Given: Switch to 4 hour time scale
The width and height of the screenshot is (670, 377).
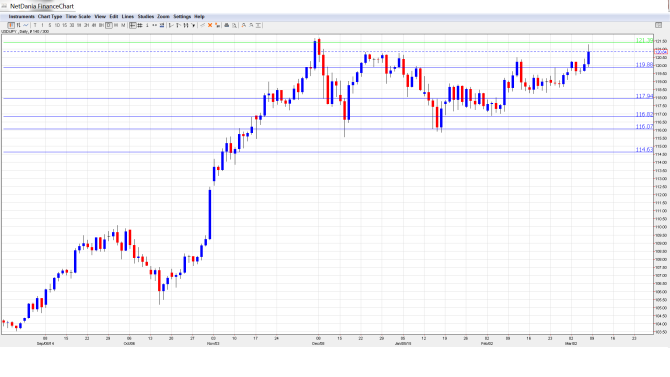Looking at the screenshot, I should 94,25.
